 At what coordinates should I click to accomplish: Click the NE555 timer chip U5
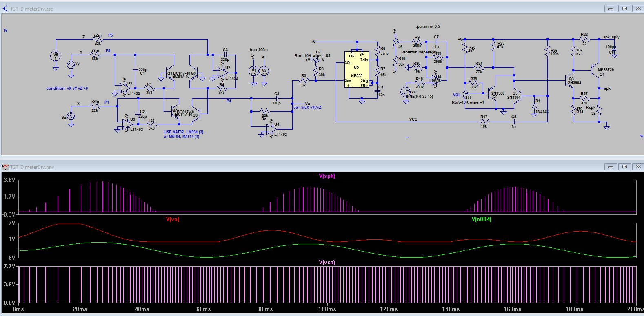pyautogui.click(x=357, y=70)
